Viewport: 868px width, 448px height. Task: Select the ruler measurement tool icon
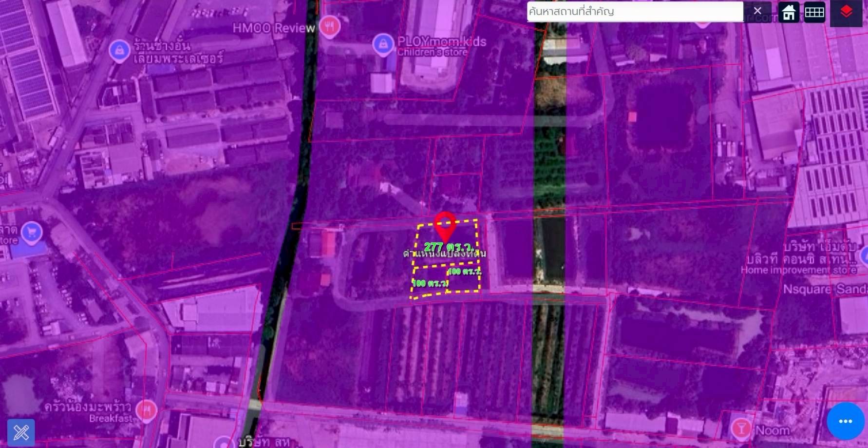[x=21, y=432]
